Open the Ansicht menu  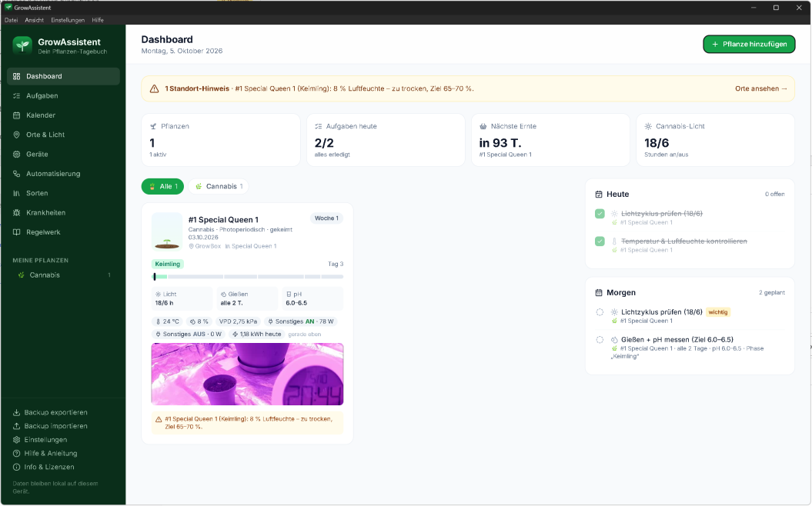tap(34, 20)
